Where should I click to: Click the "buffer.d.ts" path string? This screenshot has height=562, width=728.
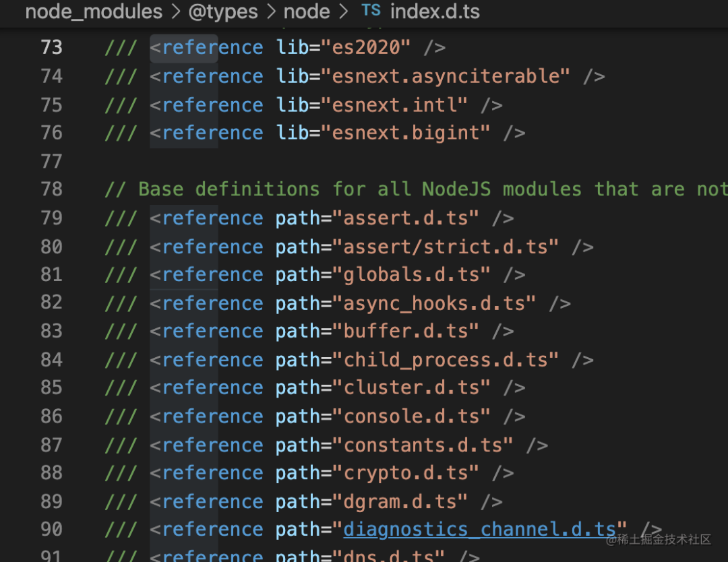tap(405, 332)
